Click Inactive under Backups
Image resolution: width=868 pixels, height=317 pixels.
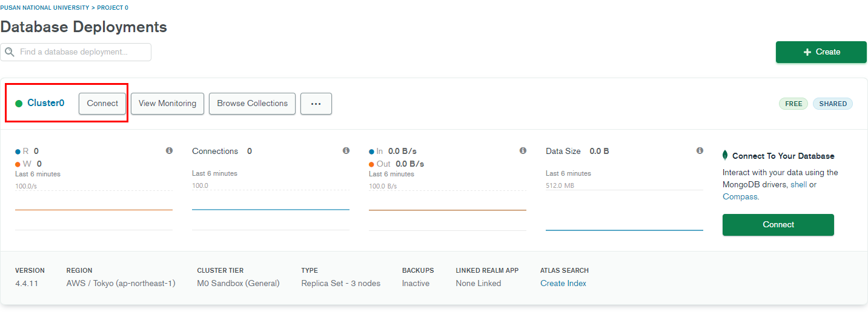416,283
